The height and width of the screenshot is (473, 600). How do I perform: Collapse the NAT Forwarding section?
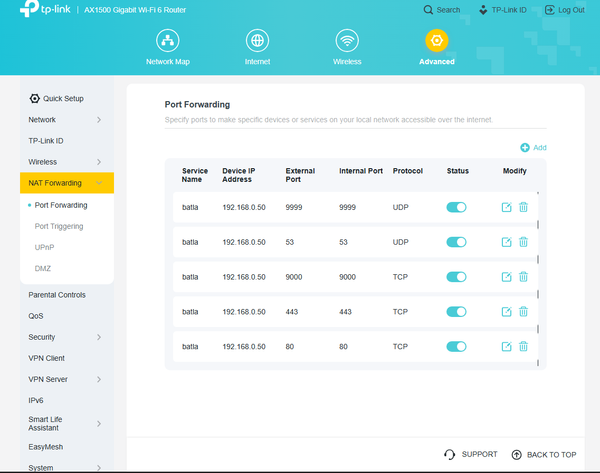98,183
